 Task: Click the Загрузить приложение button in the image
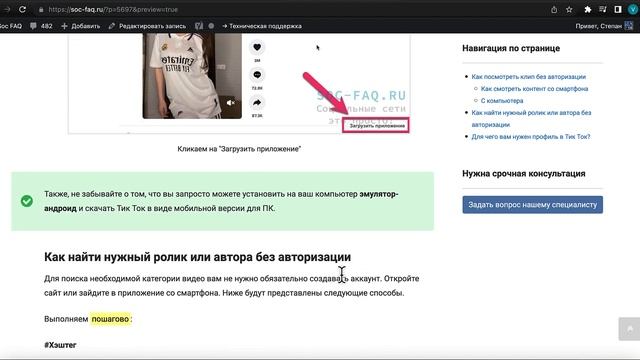coord(376,125)
